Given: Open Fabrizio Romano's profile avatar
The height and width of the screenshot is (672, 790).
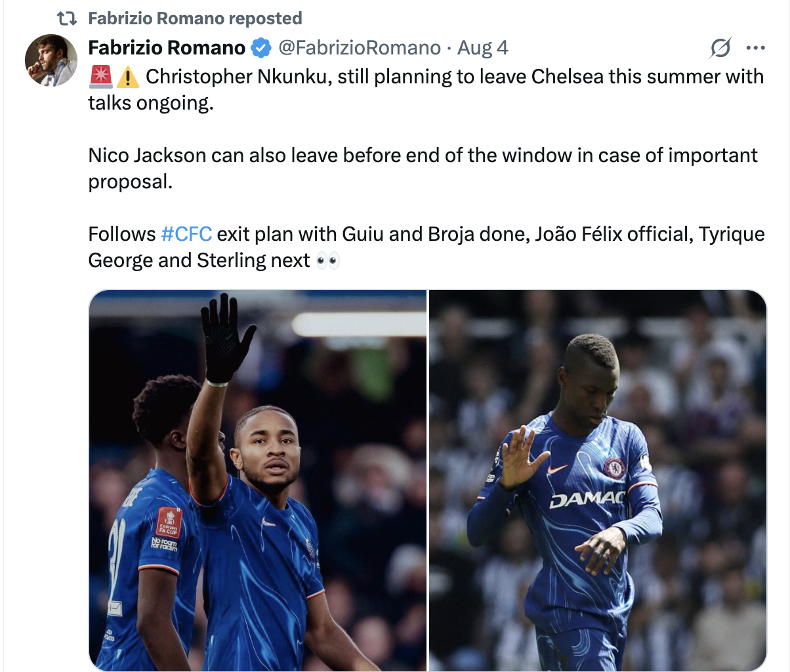Looking at the screenshot, I should click(51, 60).
